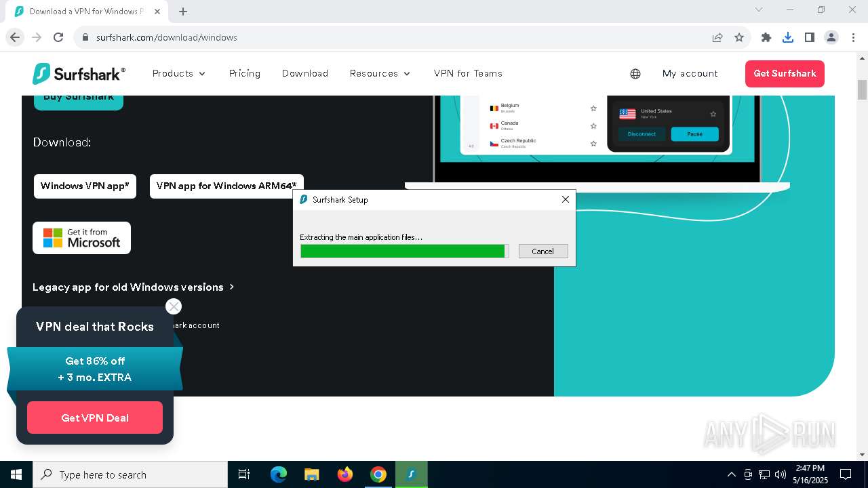Screen dimensions: 868x488
Task: Switch to Chrome on taskbar
Action: [x=378, y=474]
